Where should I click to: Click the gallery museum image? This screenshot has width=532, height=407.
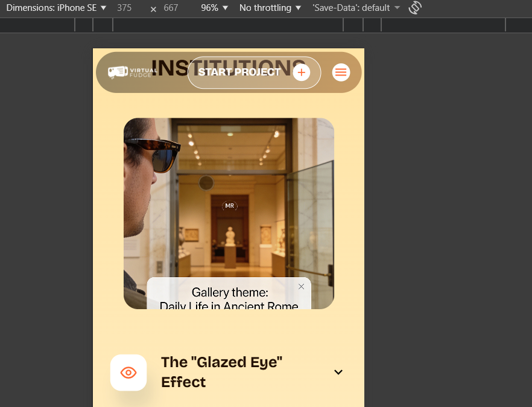(229, 213)
